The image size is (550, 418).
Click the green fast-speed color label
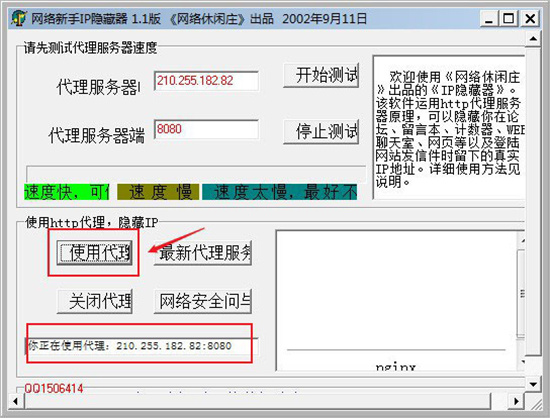tap(67, 192)
